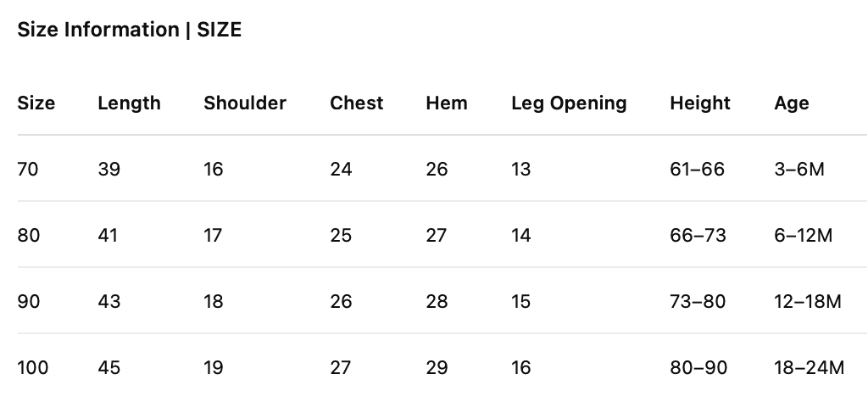Click the 73–80 height cell
The image size is (868, 402).
click(698, 301)
